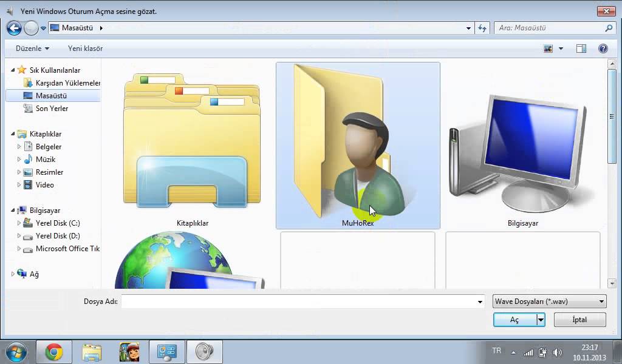622x364 pixels.
Task: Click the refresh button next to address bar
Action: [482, 28]
